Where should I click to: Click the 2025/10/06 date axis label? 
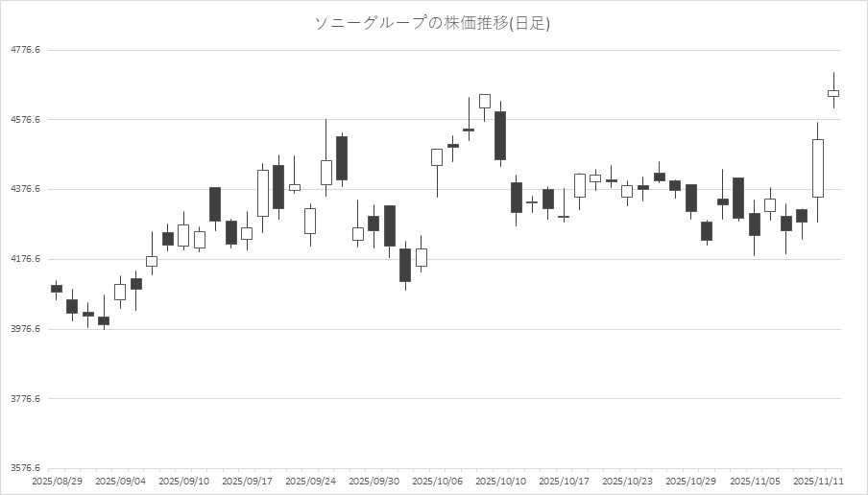437,481
